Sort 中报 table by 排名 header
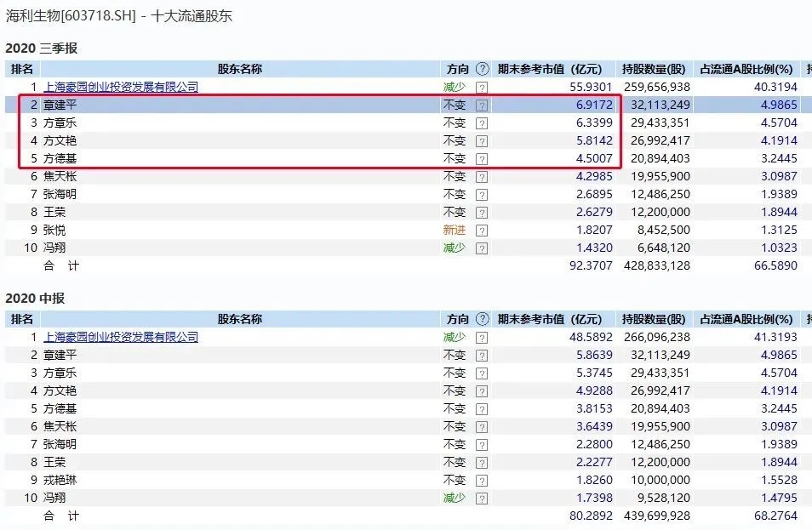The width and height of the screenshot is (812, 530). click(22, 319)
